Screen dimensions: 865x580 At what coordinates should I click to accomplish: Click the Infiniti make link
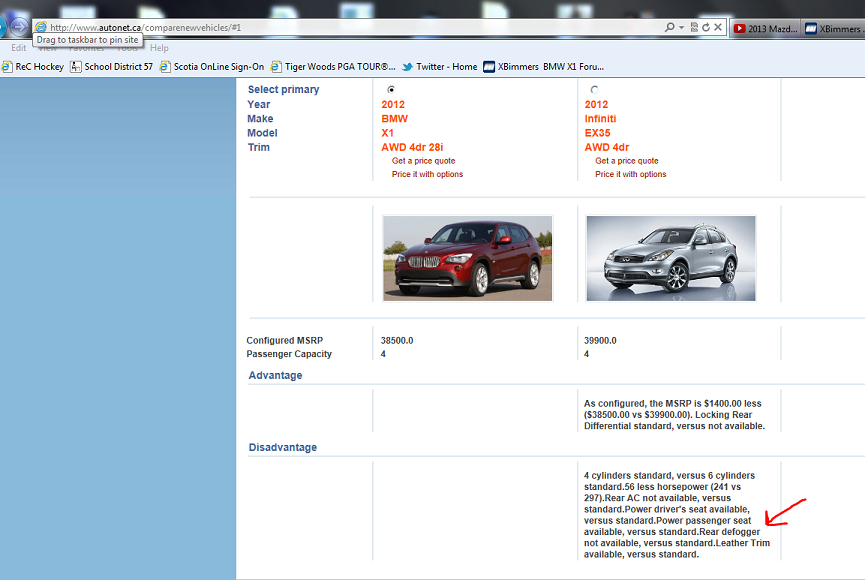pos(600,119)
